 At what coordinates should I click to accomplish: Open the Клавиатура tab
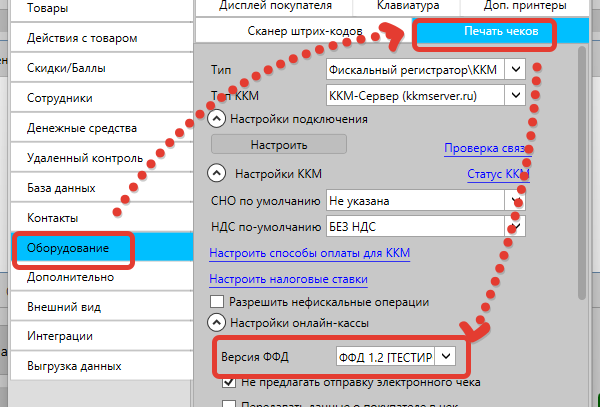click(408, 6)
